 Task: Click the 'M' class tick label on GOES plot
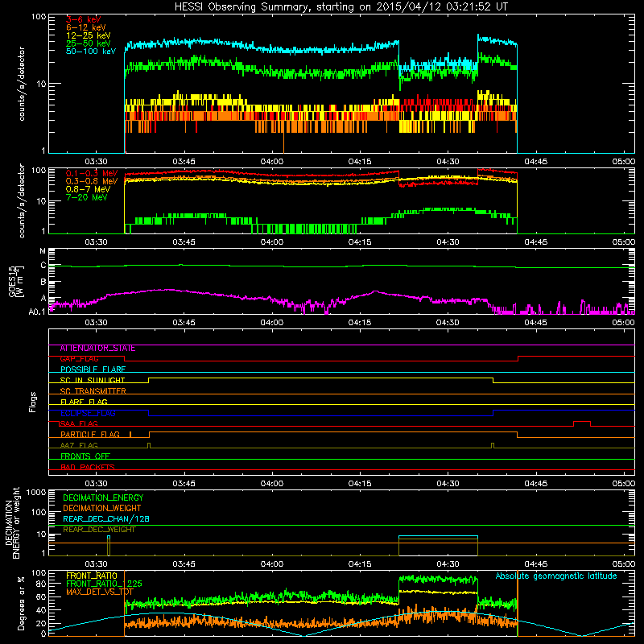pos(43,251)
